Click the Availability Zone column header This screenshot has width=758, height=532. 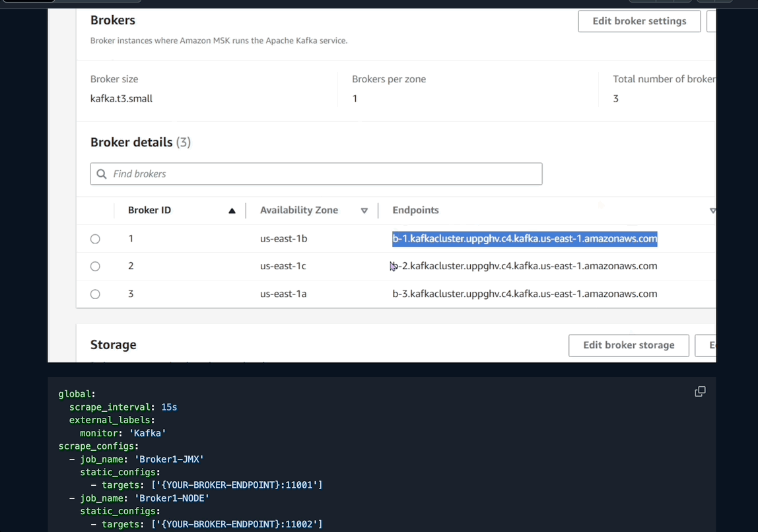(298, 211)
